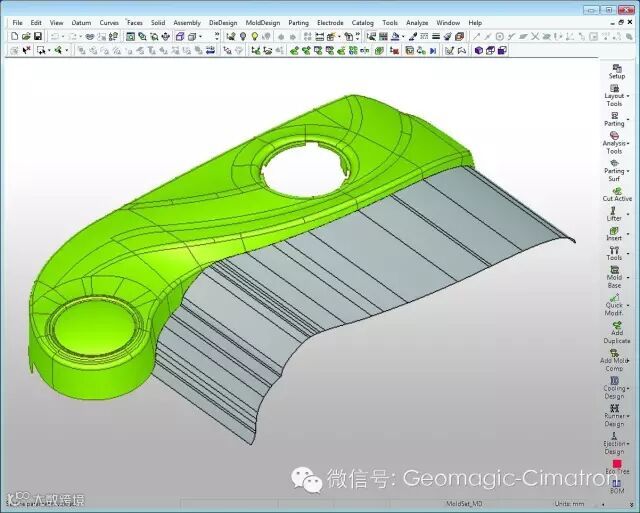Viewport: 640px width, 513px height.
Task: Click the Cut Active icon
Action: [x=617, y=191]
